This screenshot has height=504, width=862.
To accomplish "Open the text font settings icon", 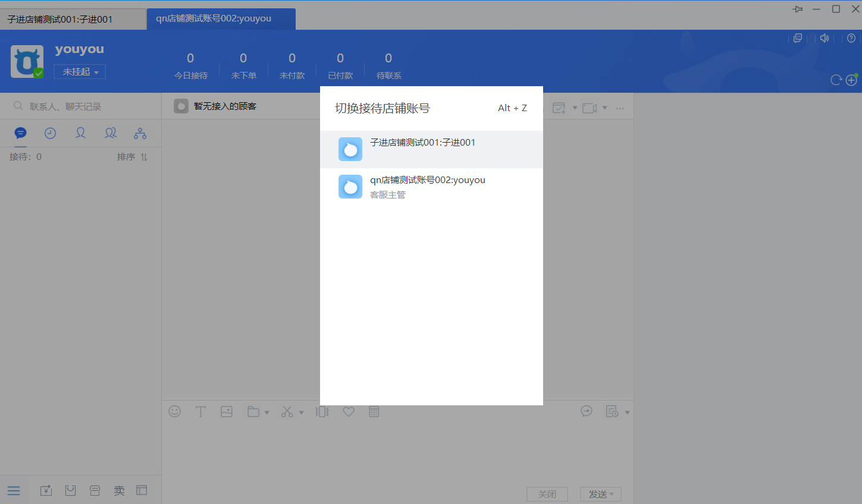I will (200, 411).
